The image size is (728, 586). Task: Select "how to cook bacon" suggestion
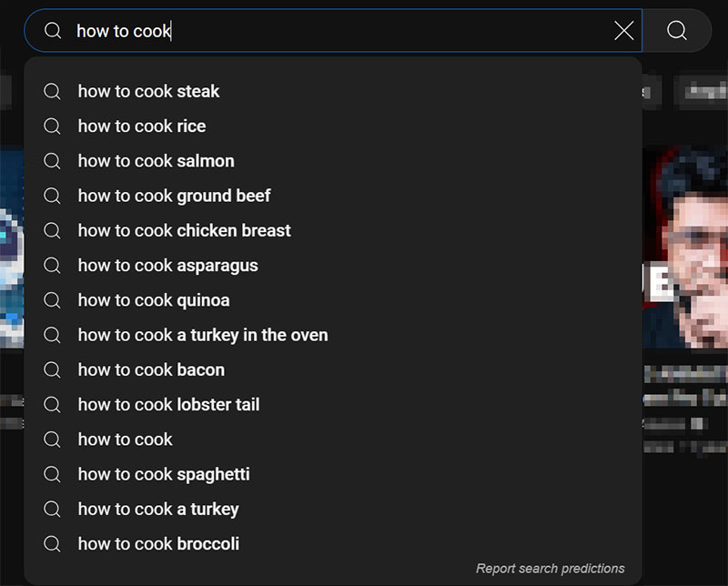click(x=151, y=369)
